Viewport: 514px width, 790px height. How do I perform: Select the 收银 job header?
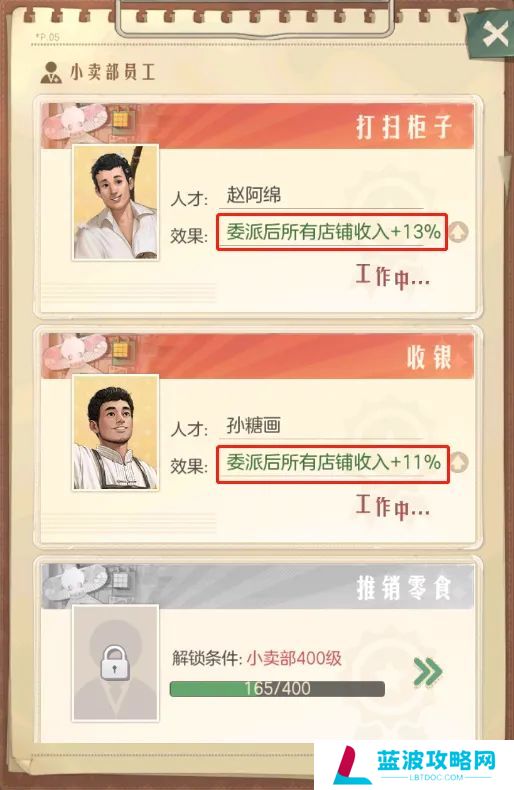point(258,356)
